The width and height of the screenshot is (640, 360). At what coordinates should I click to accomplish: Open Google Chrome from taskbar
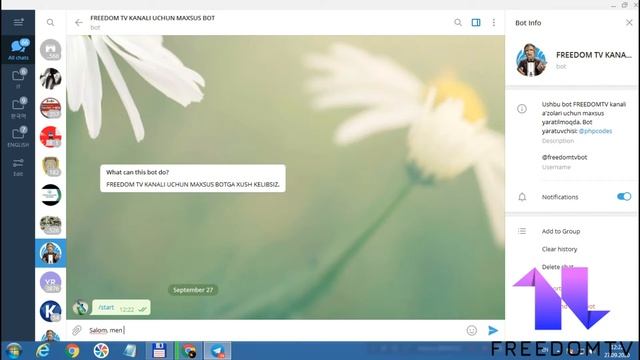(72, 351)
